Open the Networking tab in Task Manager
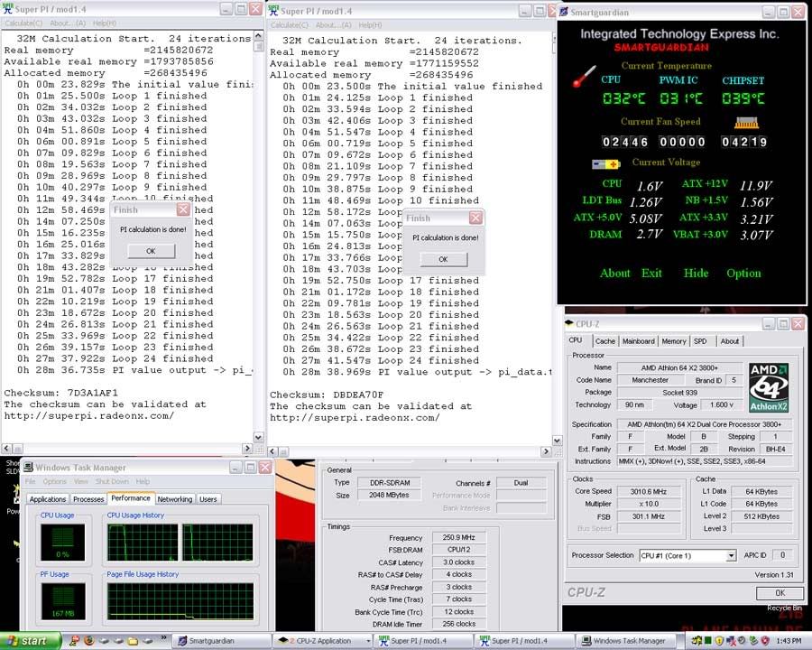812x650 pixels. [174, 499]
